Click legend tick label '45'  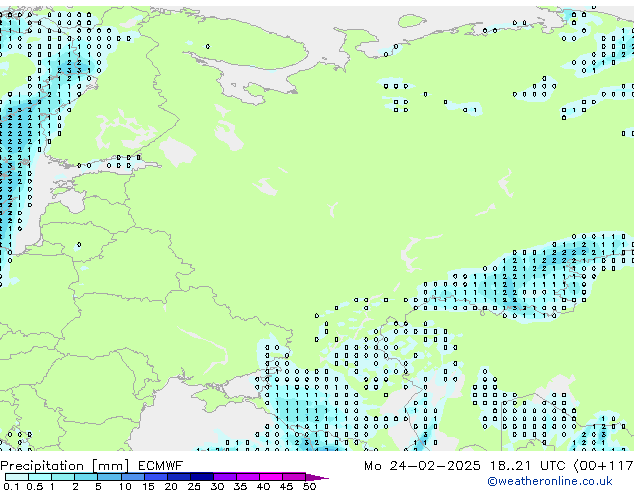point(286,486)
